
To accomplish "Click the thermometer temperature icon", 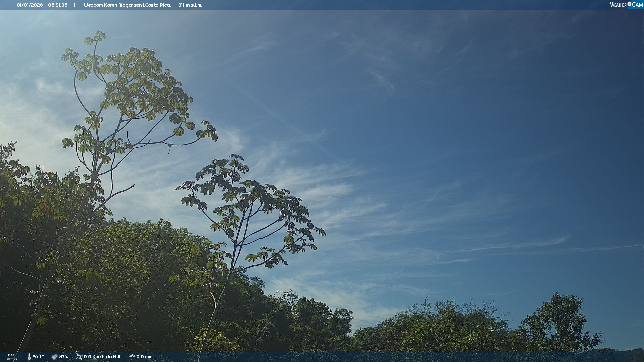I will tap(29, 357).
